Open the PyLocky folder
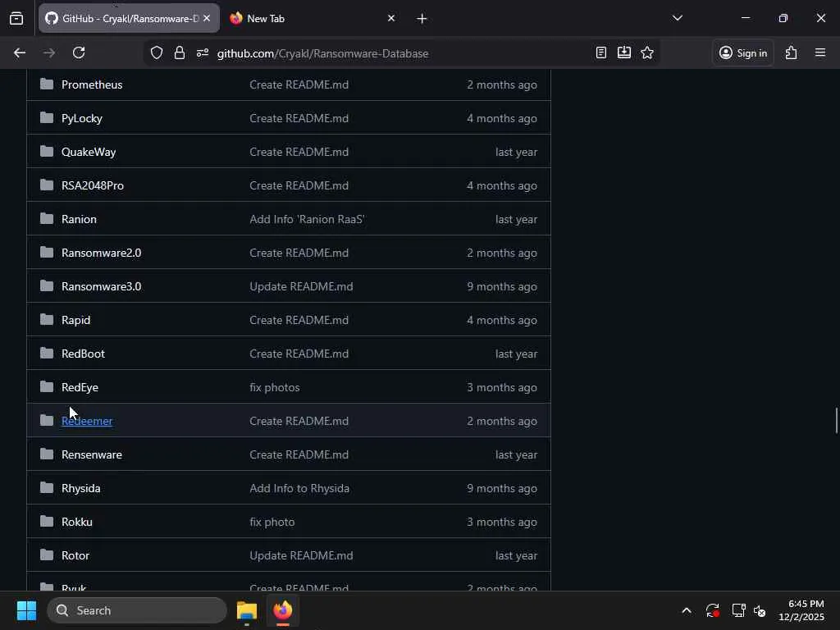The width and height of the screenshot is (840, 630). coord(82,118)
